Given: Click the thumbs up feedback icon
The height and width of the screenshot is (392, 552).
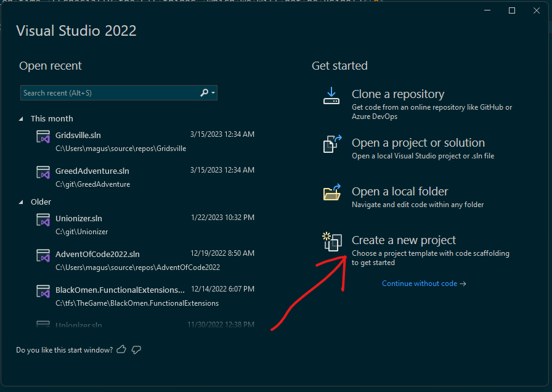Looking at the screenshot, I should (121, 349).
